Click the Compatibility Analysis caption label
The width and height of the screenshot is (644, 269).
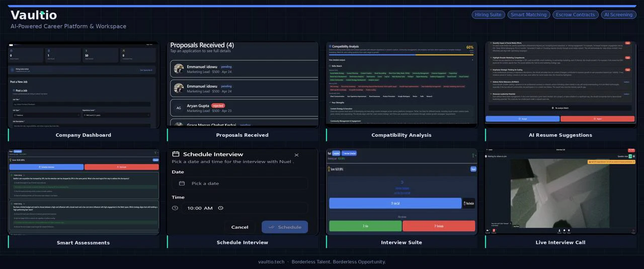click(x=401, y=135)
